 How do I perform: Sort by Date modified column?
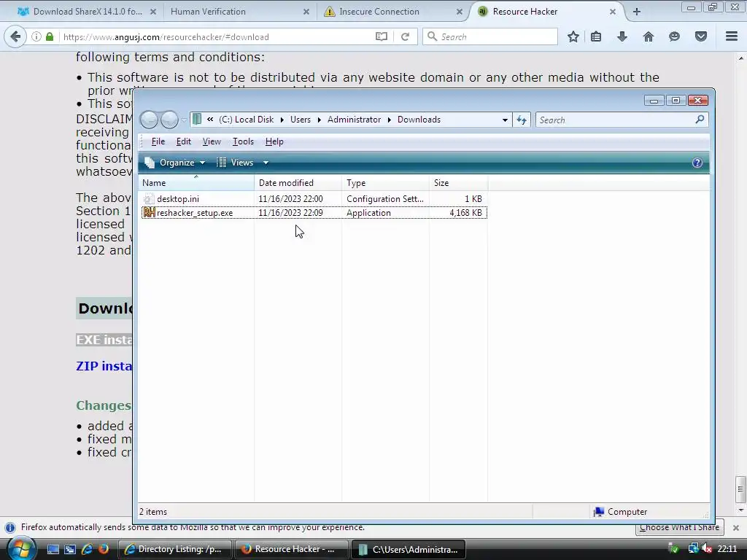click(298, 183)
